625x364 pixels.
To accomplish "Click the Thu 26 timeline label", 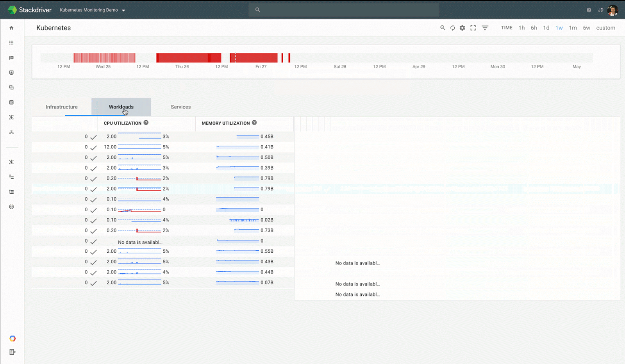I will coord(182,67).
